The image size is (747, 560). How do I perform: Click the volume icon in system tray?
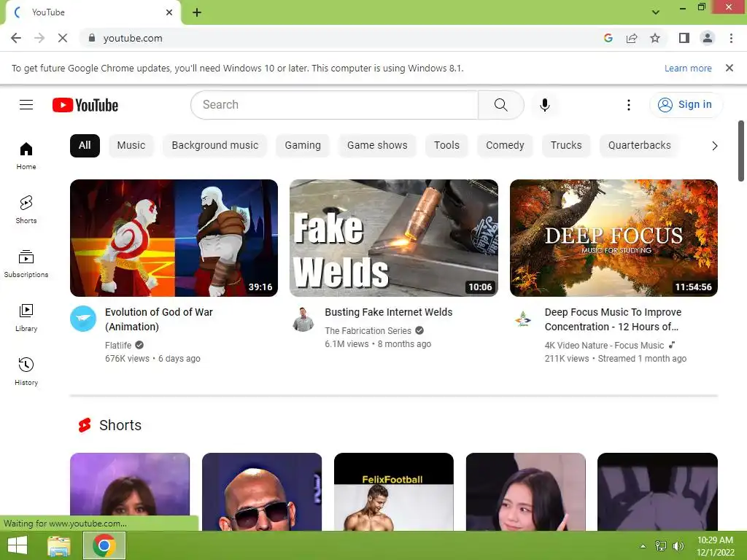tap(678, 545)
